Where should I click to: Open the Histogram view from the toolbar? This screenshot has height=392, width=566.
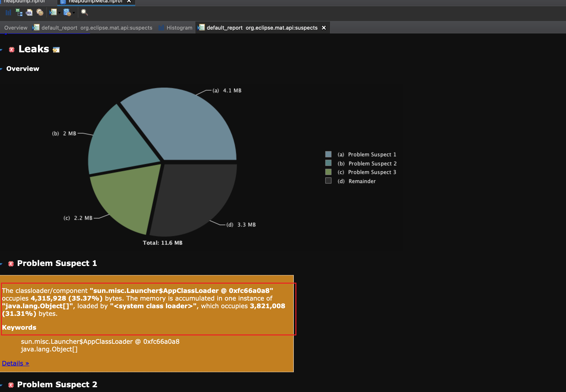coord(8,12)
